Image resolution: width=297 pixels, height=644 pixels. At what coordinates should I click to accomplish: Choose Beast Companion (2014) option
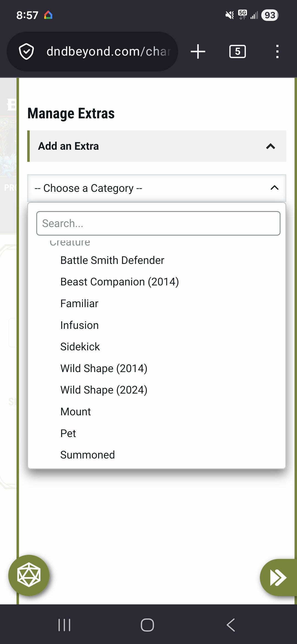coord(120,281)
